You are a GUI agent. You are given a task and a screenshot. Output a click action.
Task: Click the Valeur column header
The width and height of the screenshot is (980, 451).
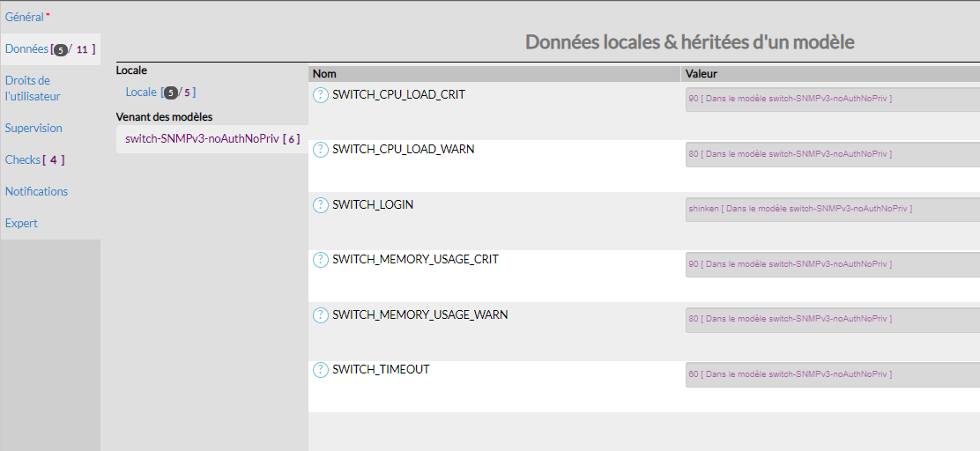pos(702,74)
